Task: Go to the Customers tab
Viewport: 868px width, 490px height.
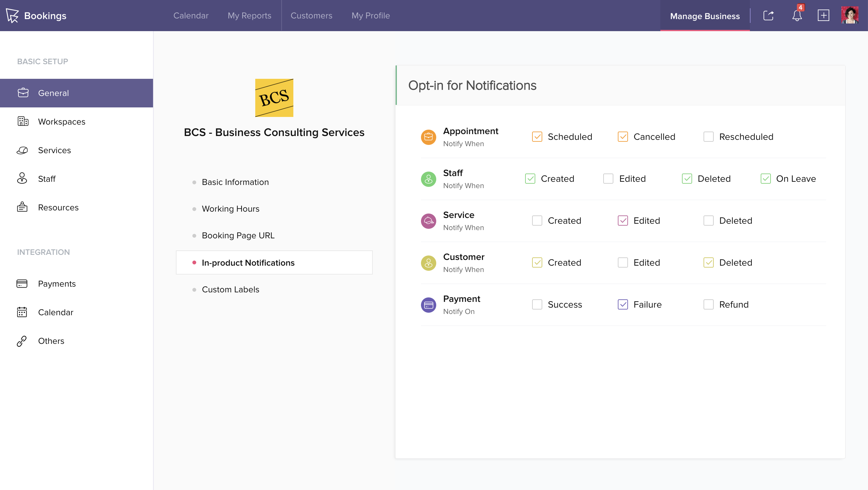Action: click(x=311, y=16)
